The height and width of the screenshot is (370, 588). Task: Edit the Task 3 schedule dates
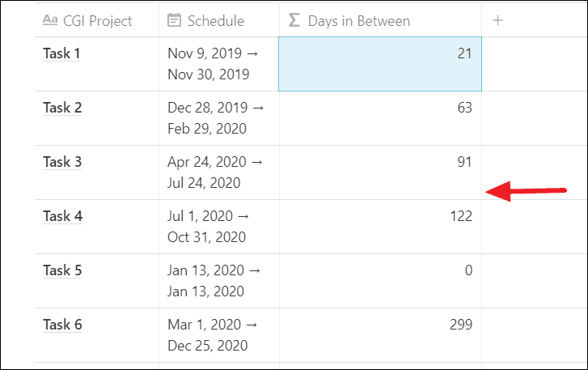tap(214, 172)
